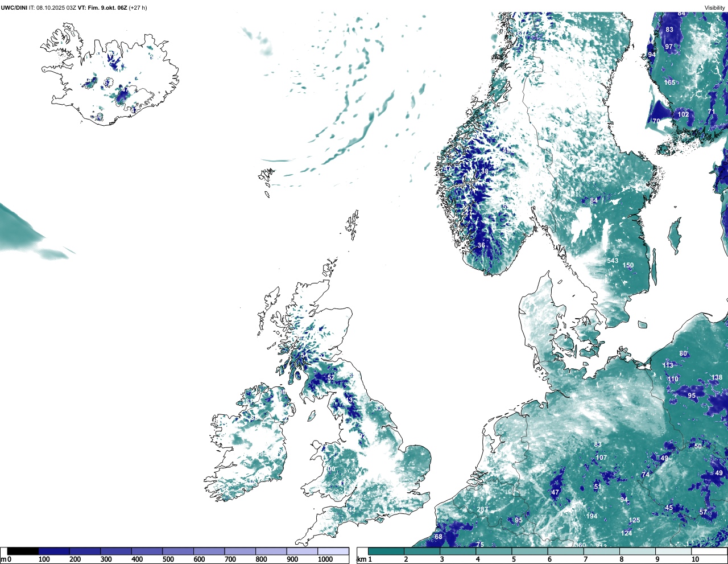The width and height of the screenshot is (728, 564).
Task: Click the '150' visibility value in Sweden
Action: coord(628,265)
